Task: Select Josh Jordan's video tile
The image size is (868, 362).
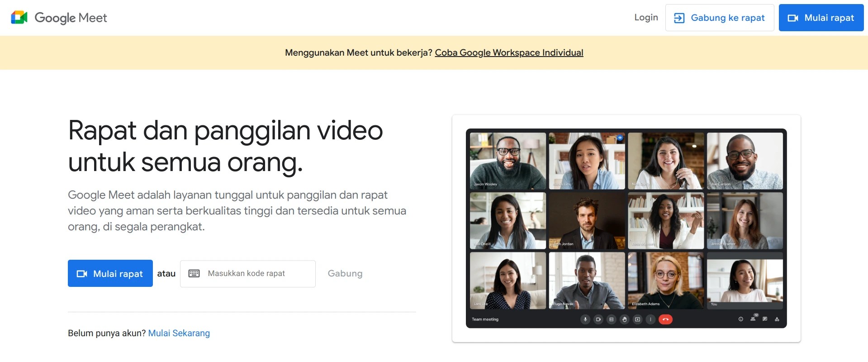Action: pos(587,221)
